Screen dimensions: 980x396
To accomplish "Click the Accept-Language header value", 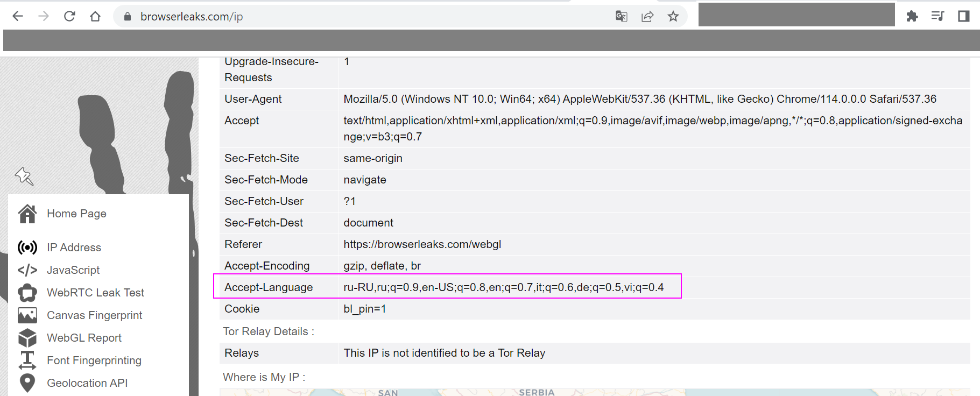I will pyautogui.click(x=503, y=287).
